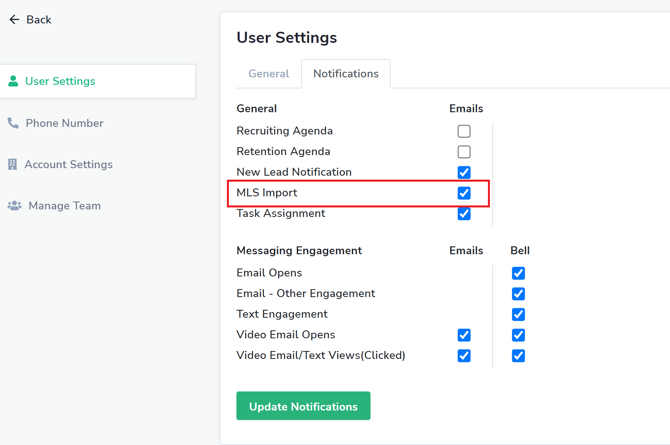Uncheck New Lead Notification emails
The image size is (670, 445).
(x=464, y=173)
